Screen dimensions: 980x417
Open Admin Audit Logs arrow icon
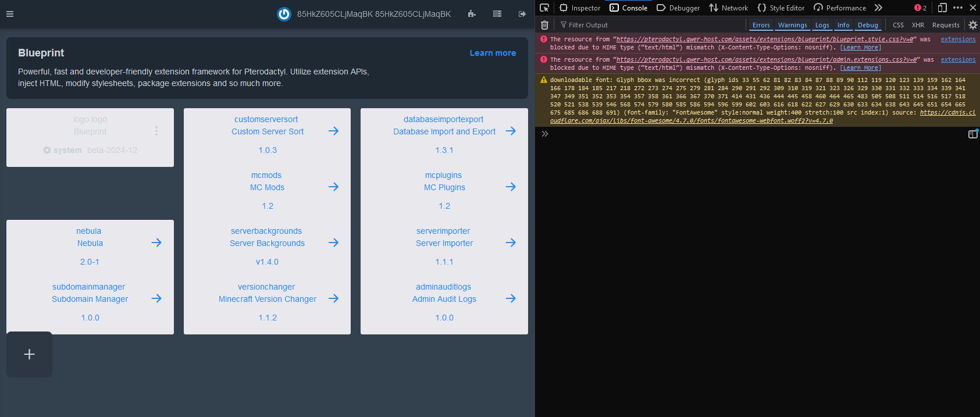pyautogui.click(x=511, y=298)
